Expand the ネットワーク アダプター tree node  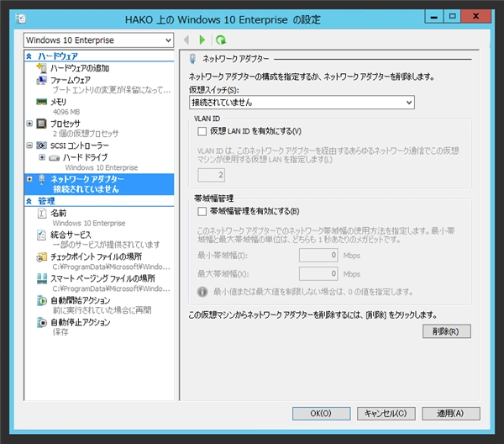29,179
